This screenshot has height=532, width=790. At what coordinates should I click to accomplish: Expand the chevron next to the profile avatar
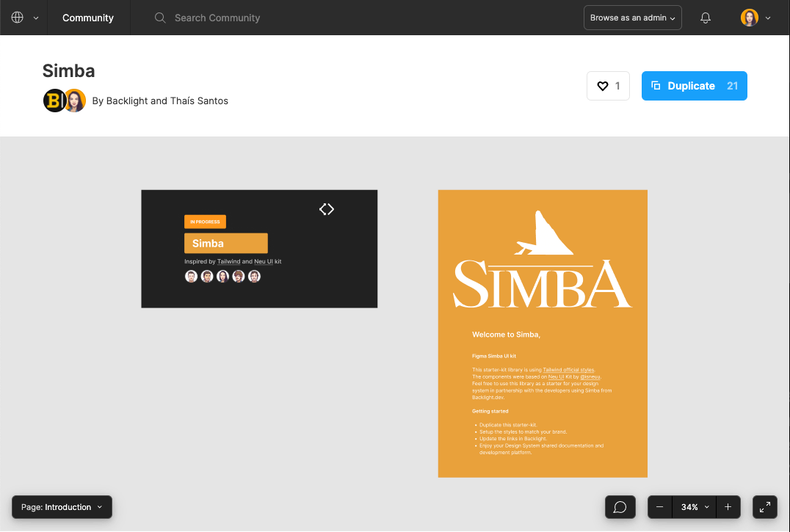coord(768,18)
